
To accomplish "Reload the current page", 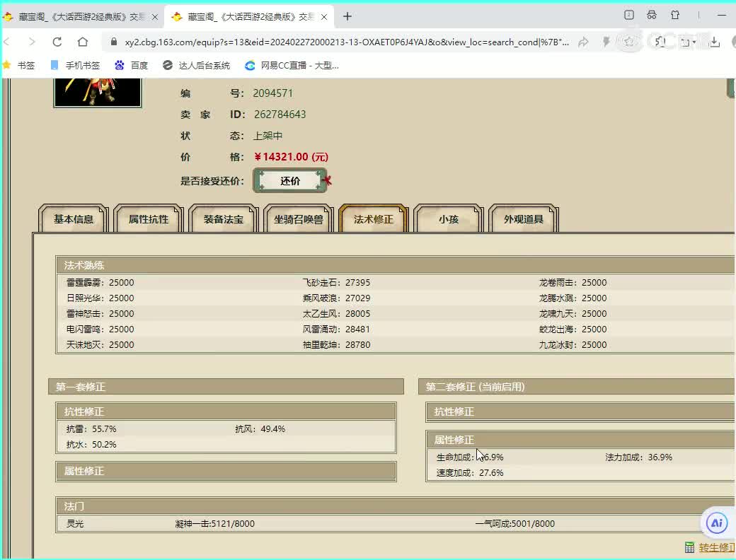I will coord(57,42).
